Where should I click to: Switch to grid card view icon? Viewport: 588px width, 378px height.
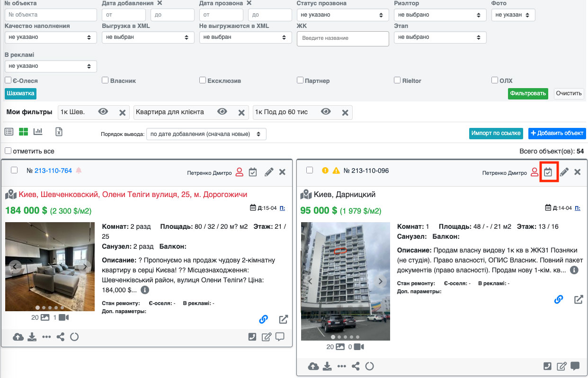click(x=23, y=132)
